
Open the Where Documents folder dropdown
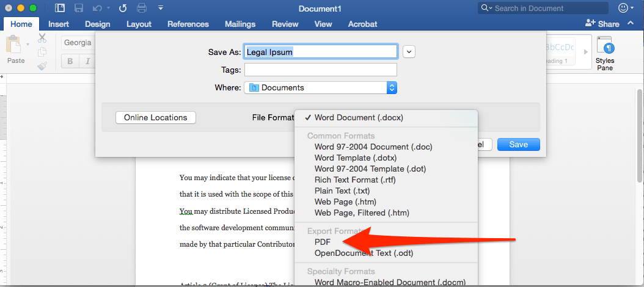[x=321, y=87]
